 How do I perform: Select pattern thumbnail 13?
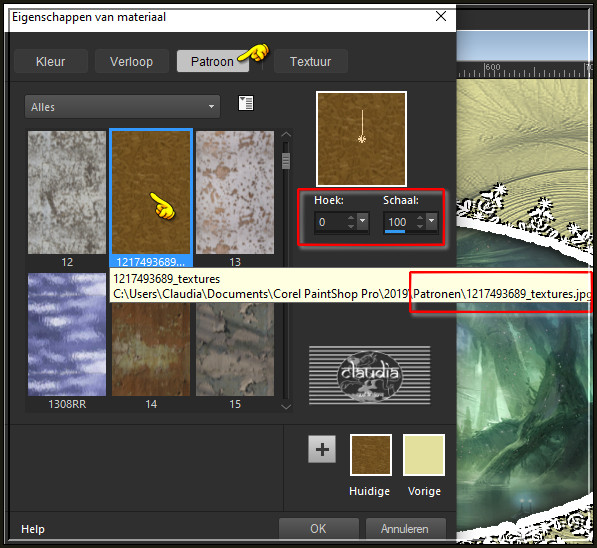pos(235,192)
